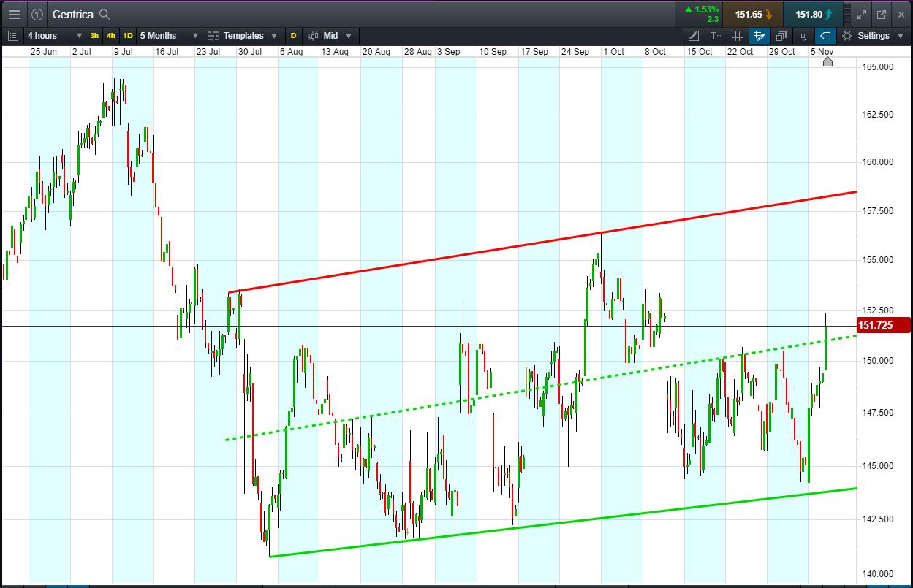This screenshot has width=913, height=588.
Task: Click the 25 Jun date label
Action: tap(44, 52)
